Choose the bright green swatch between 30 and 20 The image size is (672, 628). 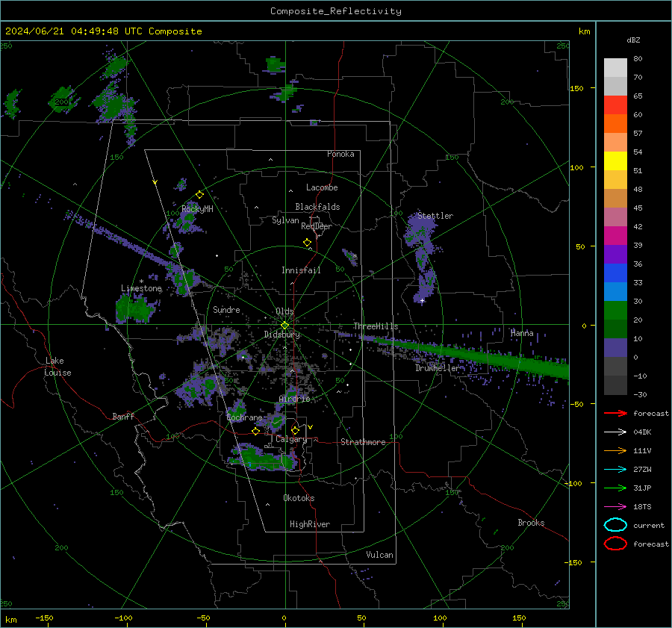click(615, 311)
